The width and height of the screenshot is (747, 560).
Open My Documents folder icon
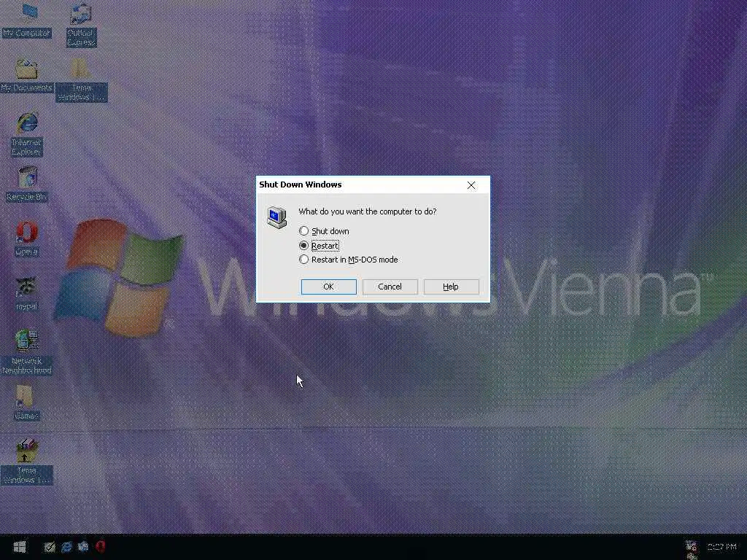[x=27, y=75]
